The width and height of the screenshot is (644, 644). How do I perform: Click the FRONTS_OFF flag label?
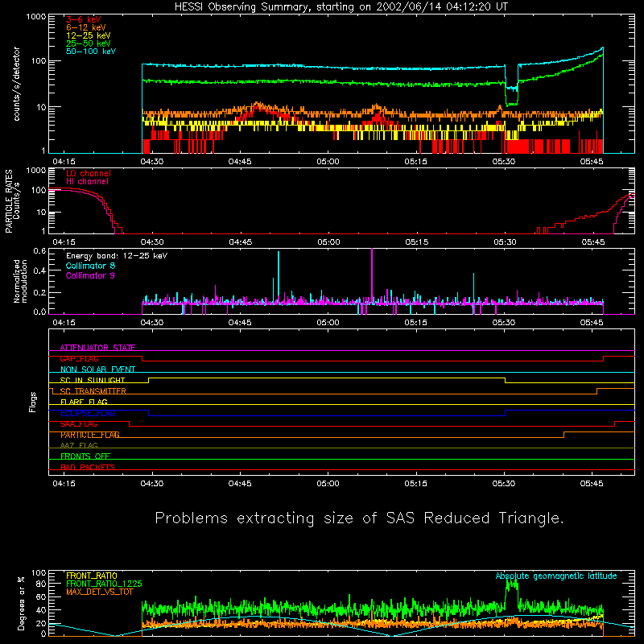coord(85,456)
